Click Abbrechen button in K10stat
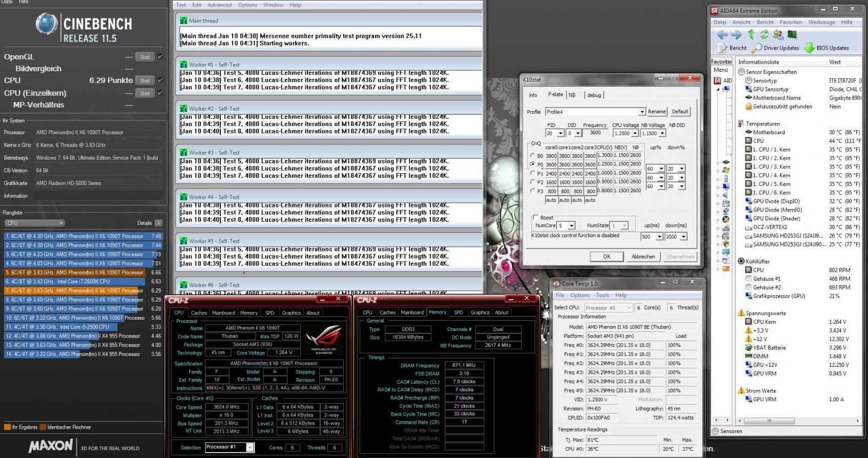The width and height of the screenshot is (868, 458). 643,257
